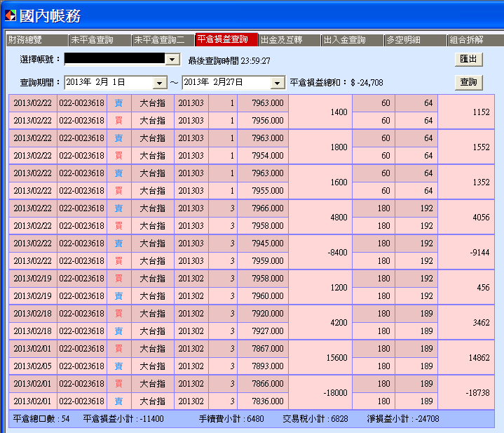Viewport: 504px width, 433px height.
Task: Click the start date text 2013年 2月 1日
Action: pos(95,82)
